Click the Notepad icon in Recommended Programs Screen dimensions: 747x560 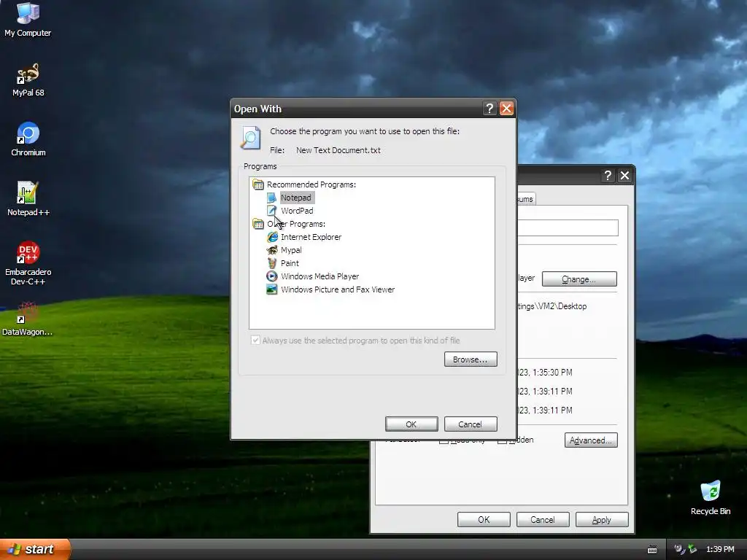[x=271, y=198]
